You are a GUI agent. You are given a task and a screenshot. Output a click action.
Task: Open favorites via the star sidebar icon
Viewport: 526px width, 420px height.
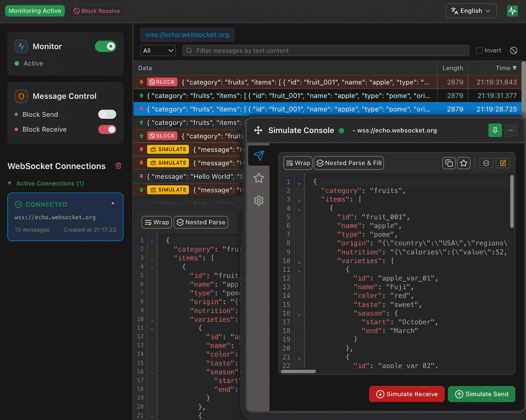click(x=259, y=178)
